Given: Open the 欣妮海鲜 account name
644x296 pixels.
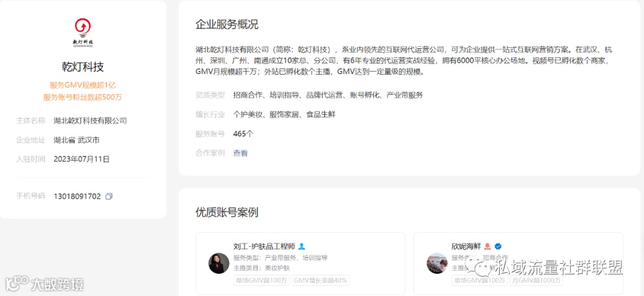Looking at the screenshot, I should point(466,246).
